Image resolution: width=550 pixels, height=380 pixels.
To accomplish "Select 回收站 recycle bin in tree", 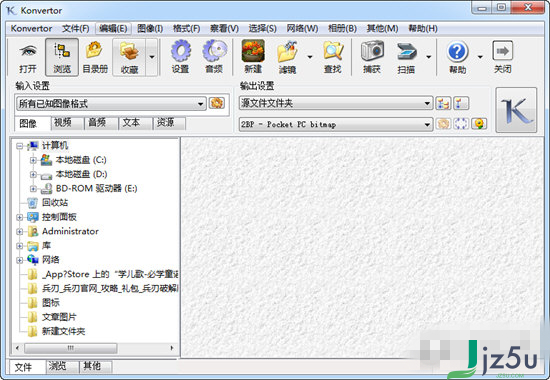I will (x=55, y=202).
